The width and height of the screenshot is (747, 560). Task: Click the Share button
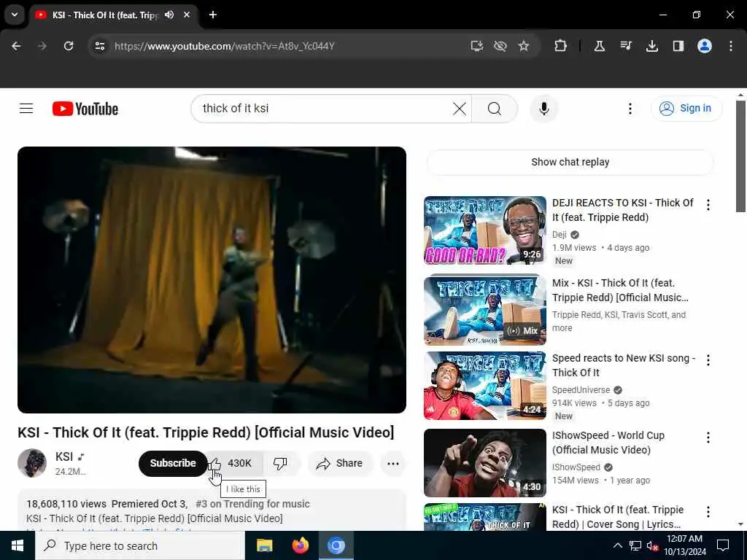coord(340,463)
